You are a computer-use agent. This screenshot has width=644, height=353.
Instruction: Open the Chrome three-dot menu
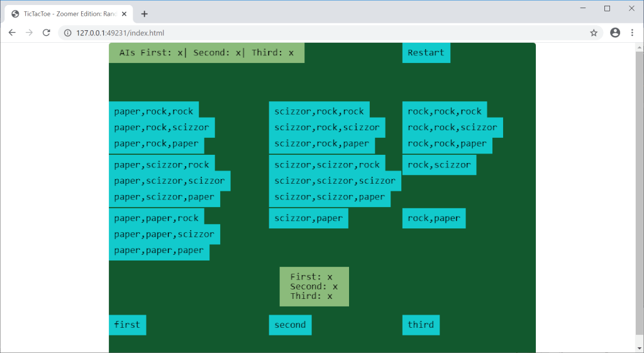(632, 33)
